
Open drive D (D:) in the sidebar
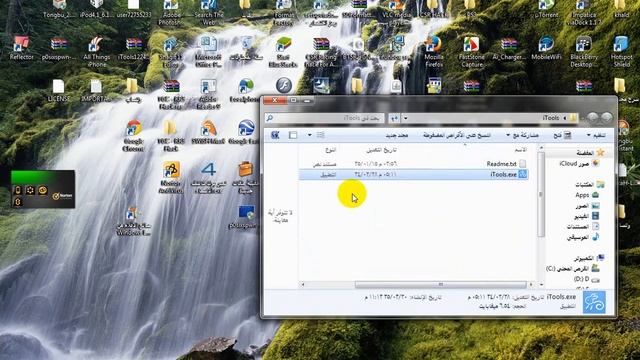pyautogui.click(x=587, y=279)
